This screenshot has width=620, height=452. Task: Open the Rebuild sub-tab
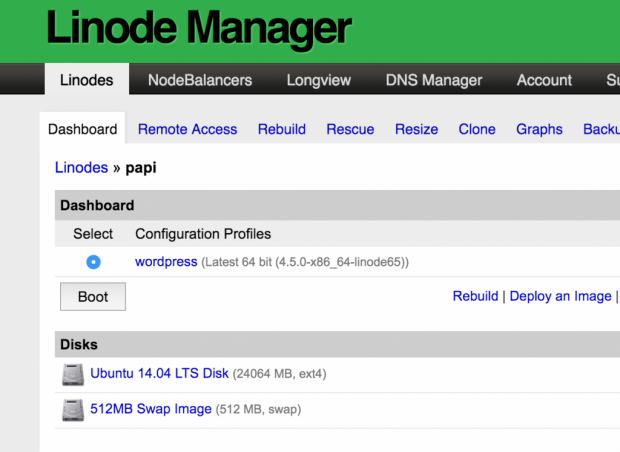pyautogui.click(x=282, y=129)
